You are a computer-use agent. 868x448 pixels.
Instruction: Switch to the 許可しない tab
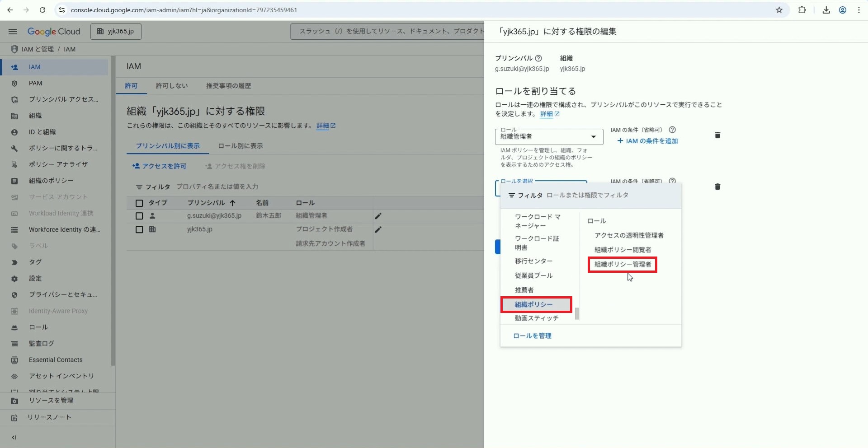tap(171, 86)
